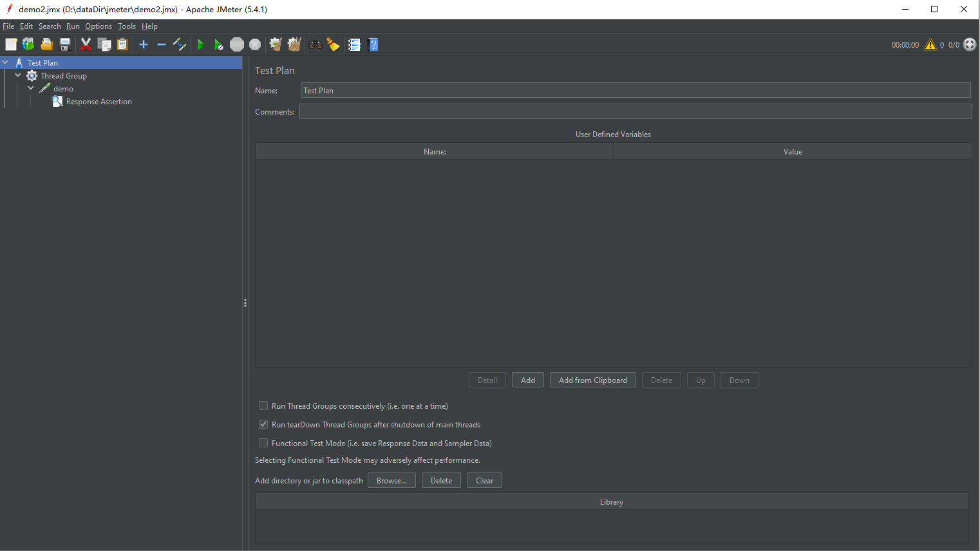980x551 pixels.
Task: Click the Add from Clipboard button
Action: coord(593,380)
